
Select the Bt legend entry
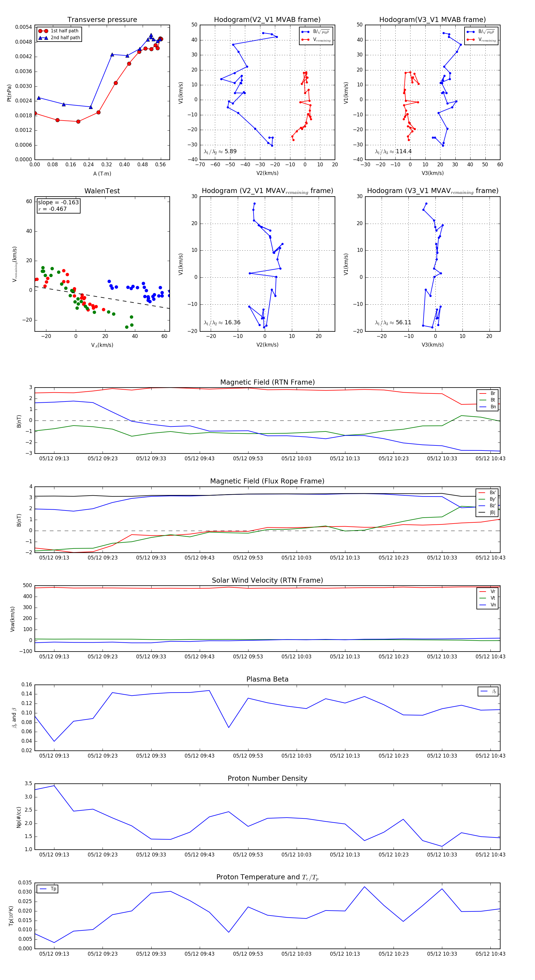(487, 400)
